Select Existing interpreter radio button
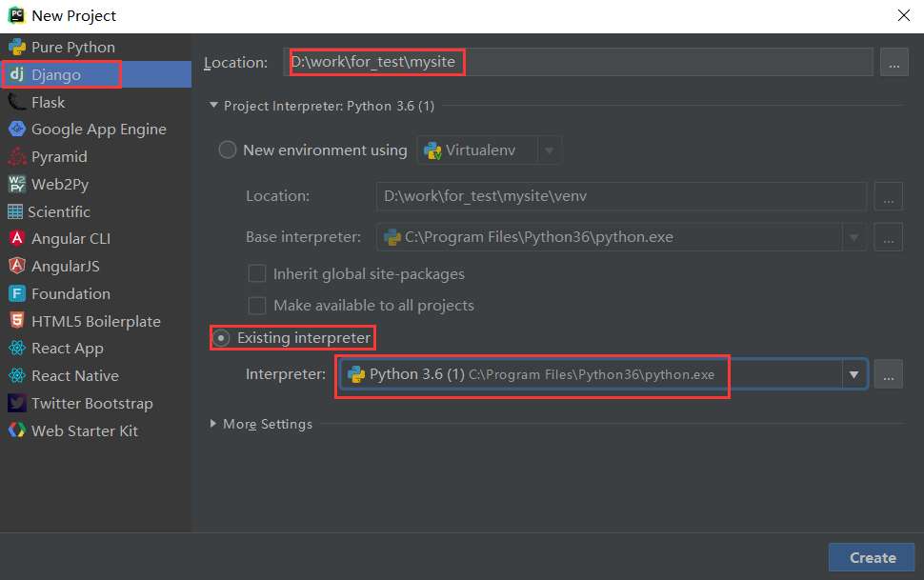The width and height of the screenshot is (924, 580). (221, 338)
